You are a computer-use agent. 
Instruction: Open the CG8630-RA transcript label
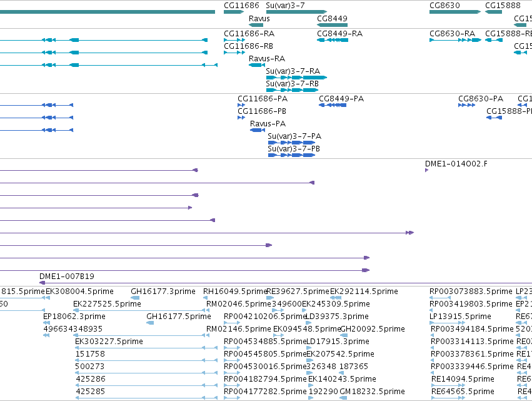(x=452, y=34)
